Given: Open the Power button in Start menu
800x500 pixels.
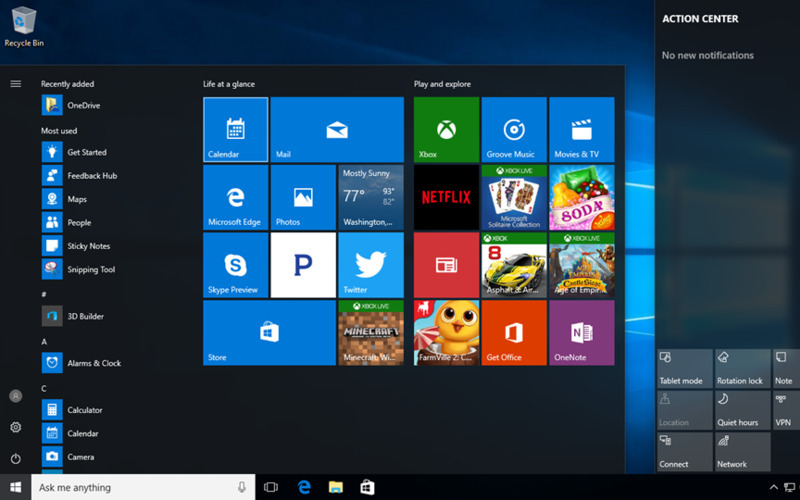Looking at the screenshot, I should [x=16, y=459].
